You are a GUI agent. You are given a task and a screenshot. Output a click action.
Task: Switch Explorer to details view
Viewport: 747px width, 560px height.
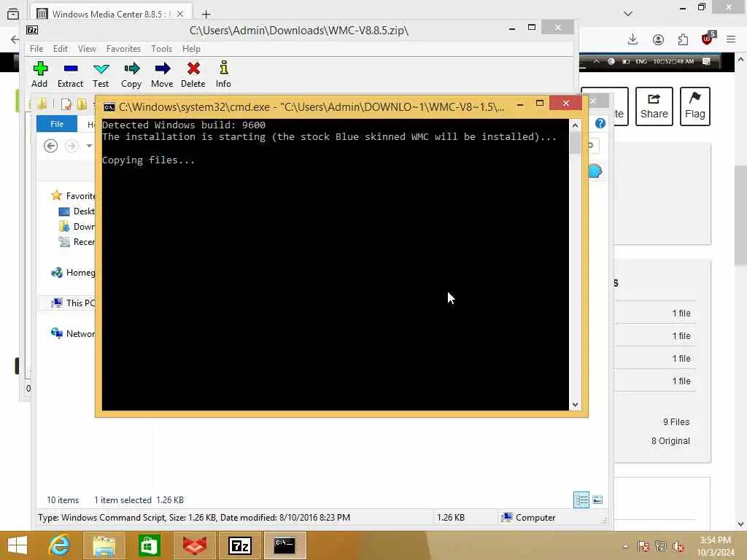581,499
